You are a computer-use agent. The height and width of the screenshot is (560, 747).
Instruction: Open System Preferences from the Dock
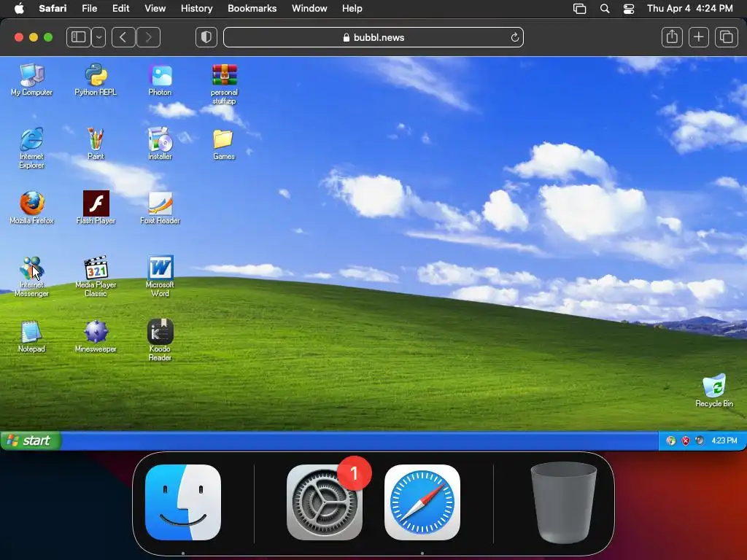click(x=325, y=502)
